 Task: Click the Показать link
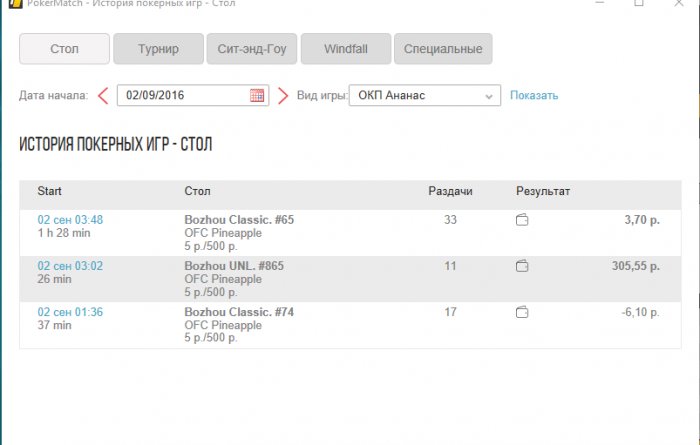click(x=534, y=96)
